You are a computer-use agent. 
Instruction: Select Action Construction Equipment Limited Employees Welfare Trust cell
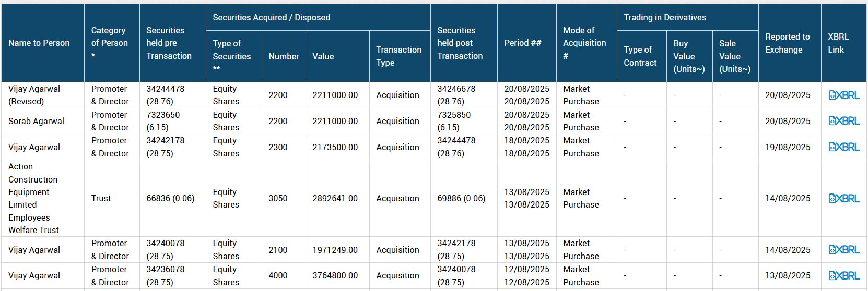(x=33, y=198)
